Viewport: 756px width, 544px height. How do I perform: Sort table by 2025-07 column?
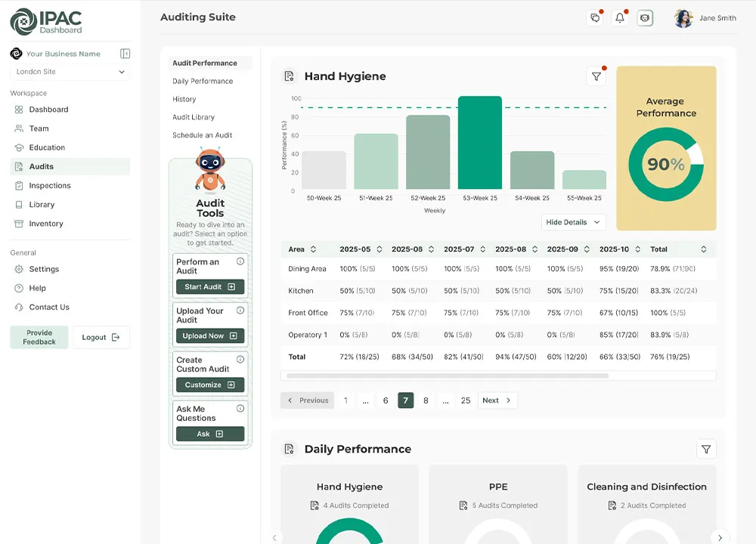pyautogui.click(x=482, y=249)
